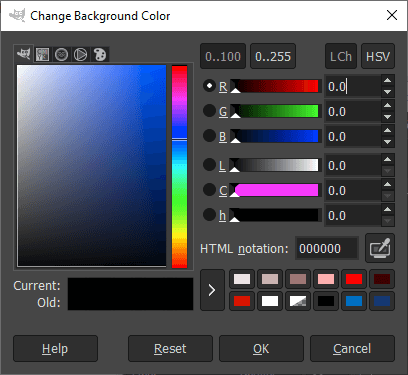Select the C chroma radio button

[209, 190]
